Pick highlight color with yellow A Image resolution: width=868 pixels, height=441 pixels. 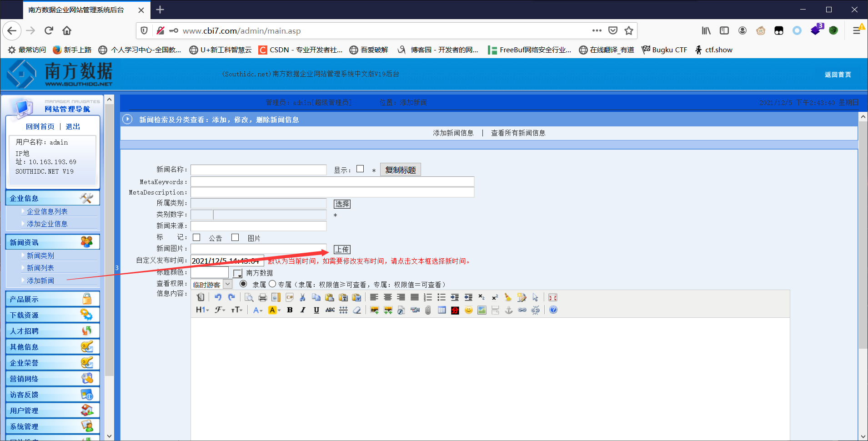[x=274, y=310]
